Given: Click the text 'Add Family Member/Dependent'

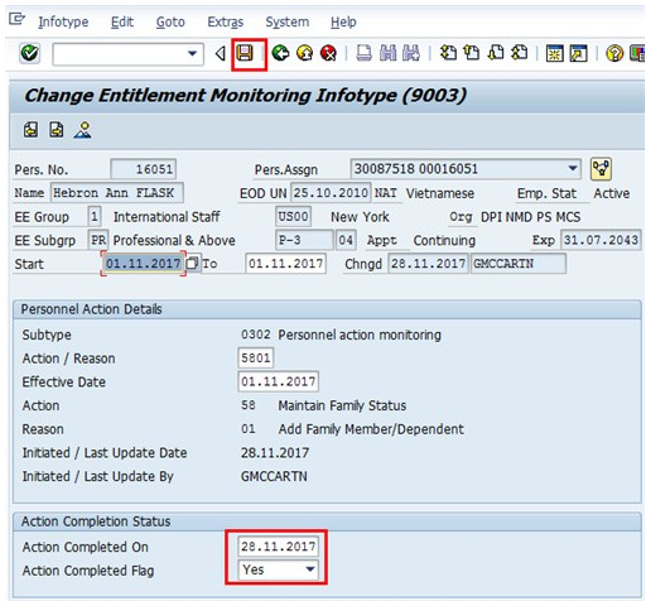Looking at the screenshot, I should point(371,429).
